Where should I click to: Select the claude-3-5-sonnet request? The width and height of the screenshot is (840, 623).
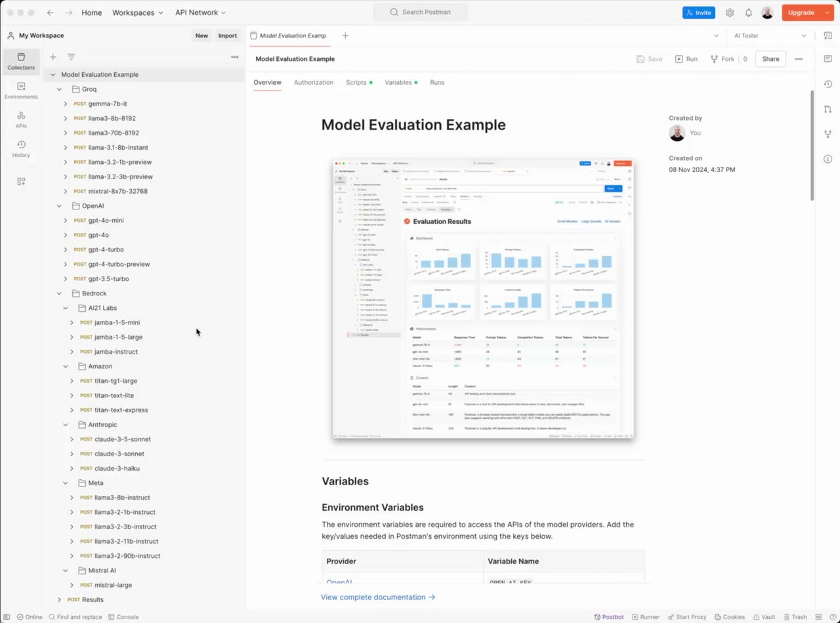pos(123,439)
